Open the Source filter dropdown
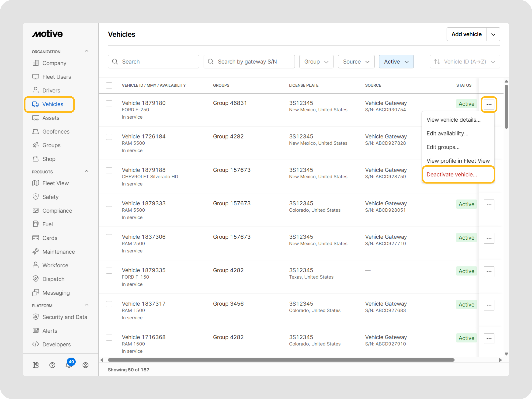Image resolution: width=532 pixels, height=399 pixels. tap(356, 62)
